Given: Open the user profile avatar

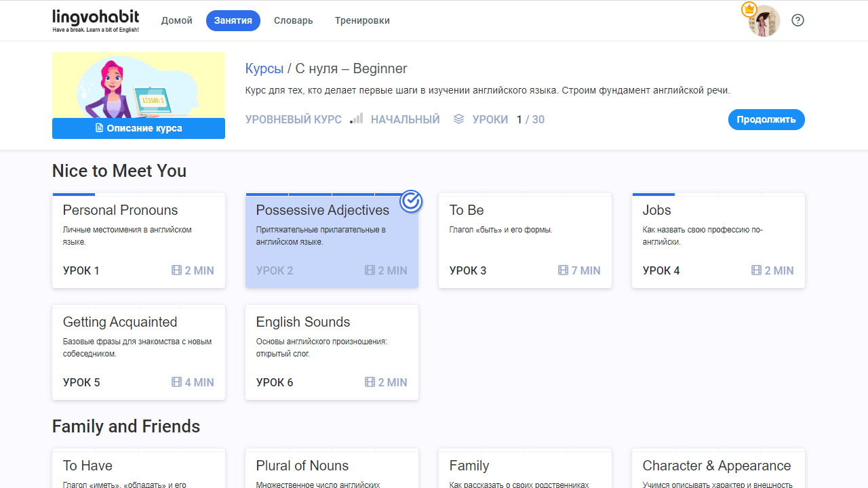Looking at the screenshot, I should tap(764, 21).
